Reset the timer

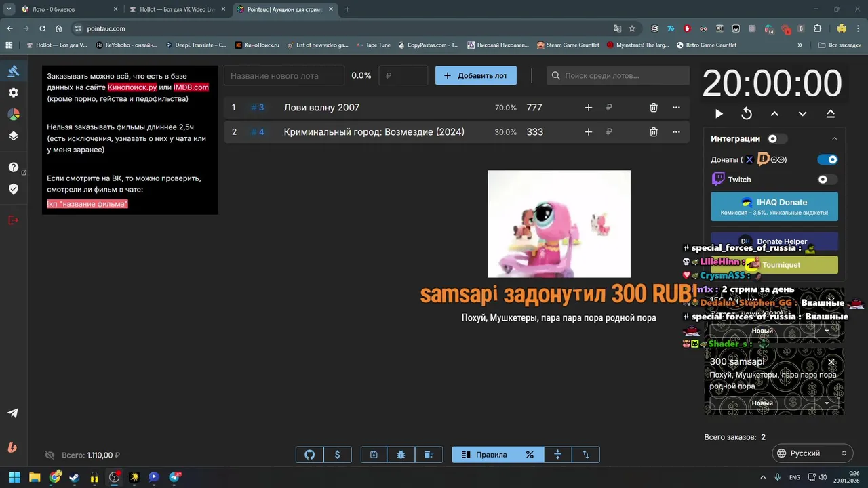click(747, 114)
